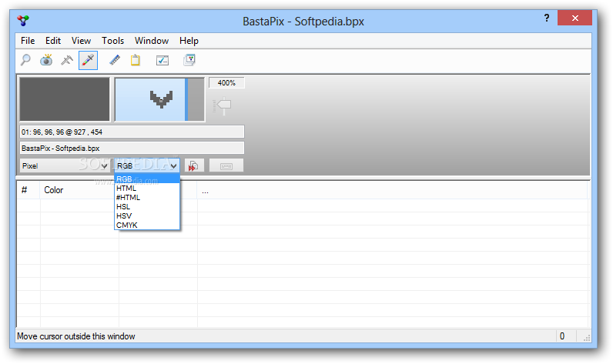Click the Color column header
Viewport: 613px width, 364px height.
pos(79,190)
